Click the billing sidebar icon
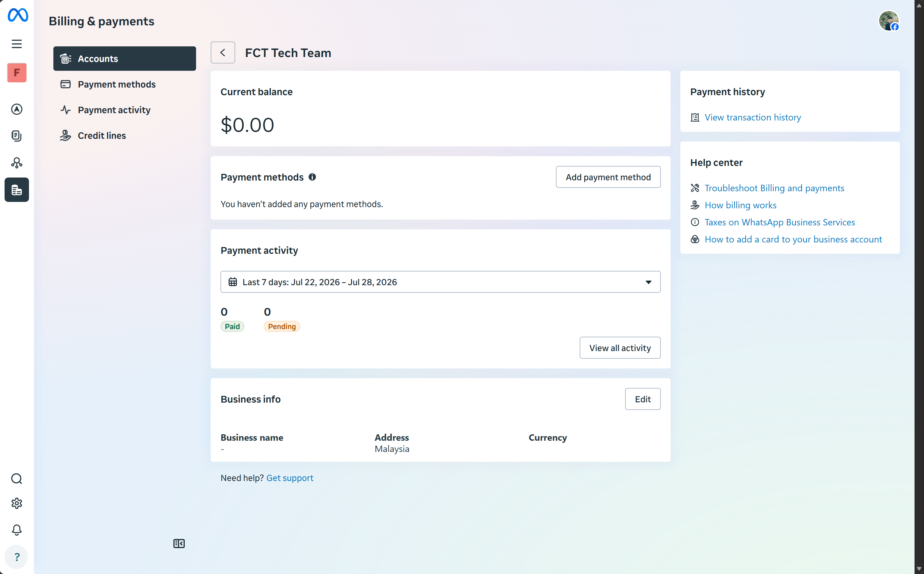 click(17, 190)
